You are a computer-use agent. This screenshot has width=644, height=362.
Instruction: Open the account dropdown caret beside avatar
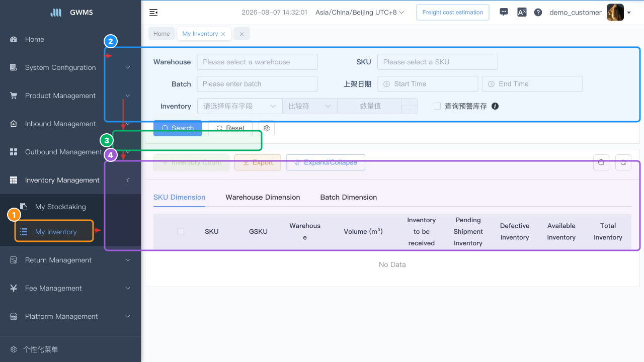(629, 13)
